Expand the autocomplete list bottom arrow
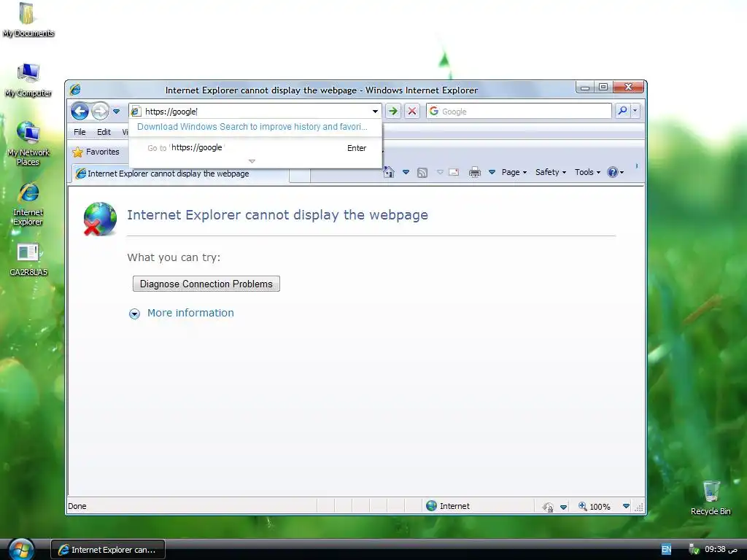747x560 pixels. point(252,161)
